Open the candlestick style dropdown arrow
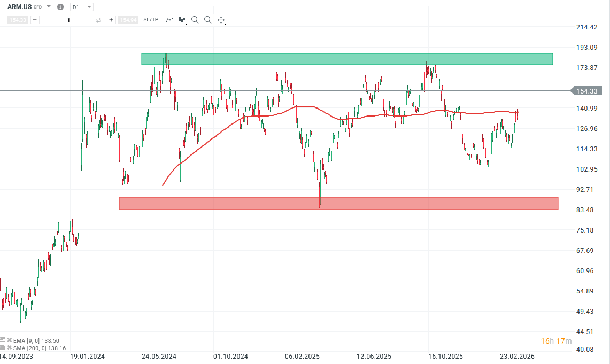The width and height of the screenshot is (610, 364). 186,23
